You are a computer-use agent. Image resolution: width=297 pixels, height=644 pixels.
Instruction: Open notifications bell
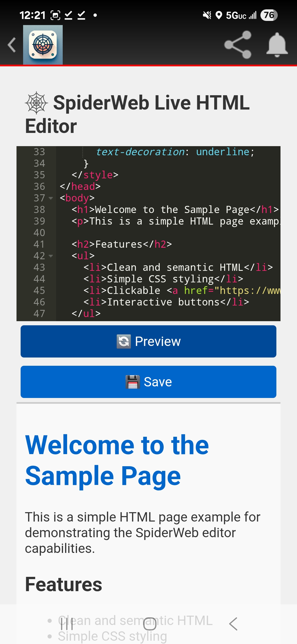(x=277, y=45)
